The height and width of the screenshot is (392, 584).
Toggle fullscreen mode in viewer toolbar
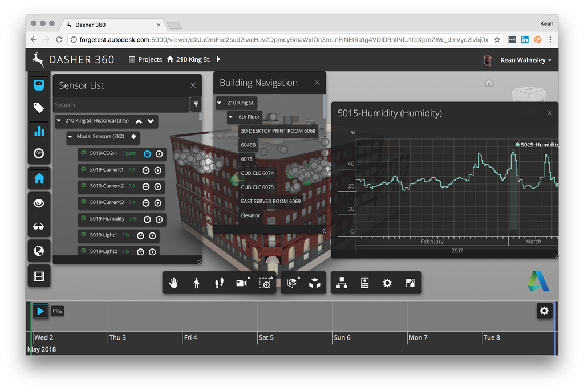coord(410,283)
